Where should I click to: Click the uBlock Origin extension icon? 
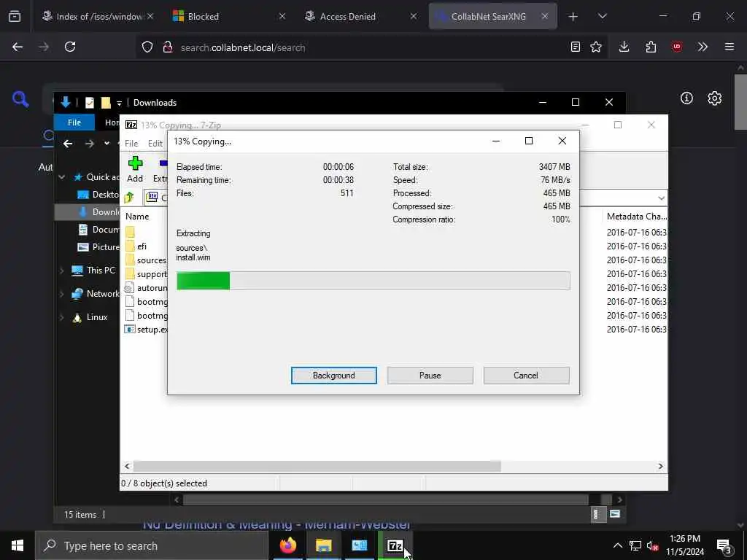pos(676,47)
